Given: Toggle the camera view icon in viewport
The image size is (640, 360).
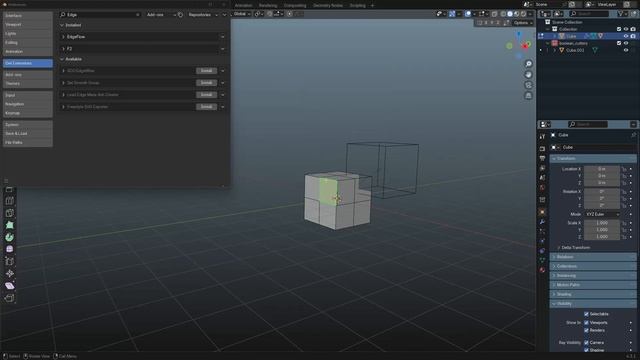Looking at the screenshot, I should point(528,85).
